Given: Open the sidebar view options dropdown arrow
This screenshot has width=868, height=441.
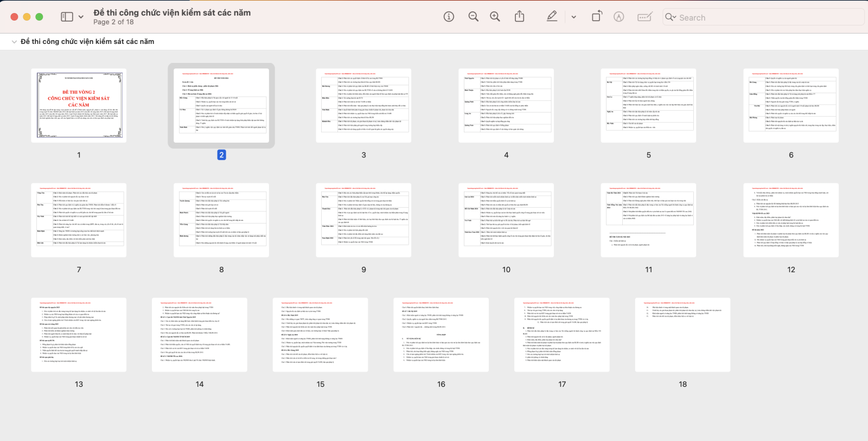Looking at the screenshot, I should coord(81,17).
